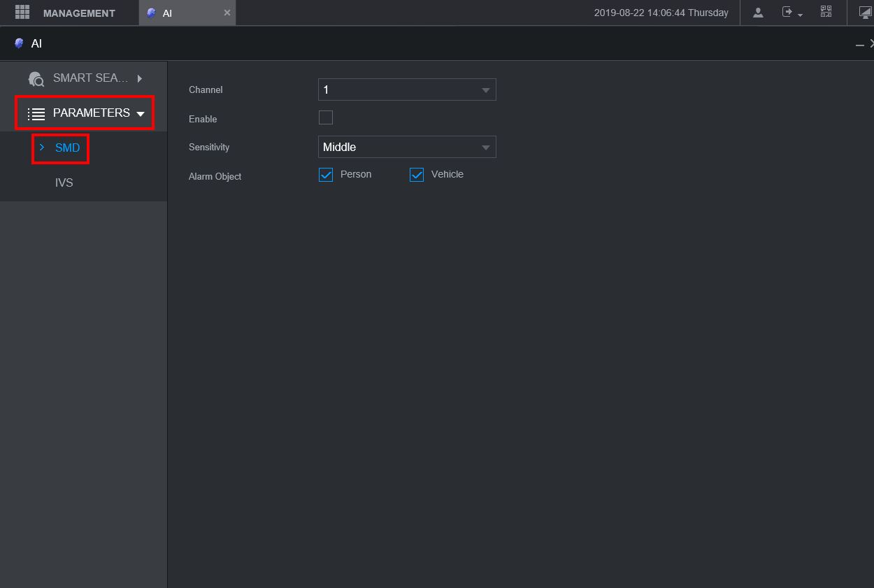Click the AI icon in the tab
The width and height of the screenshot is (874, 588).
[152, 13]
